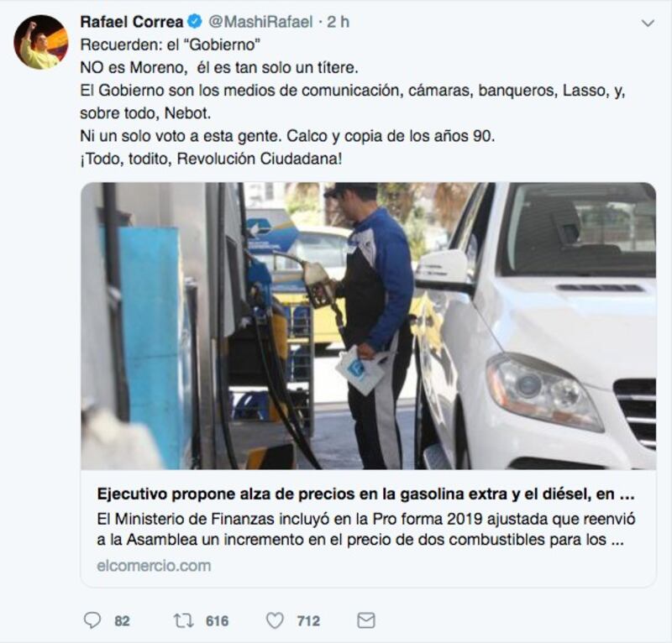Click the blue verified badge next to Rafael Correa
Image resolution: width=672 pixels, height=643 pixels.
click(195, 21)
